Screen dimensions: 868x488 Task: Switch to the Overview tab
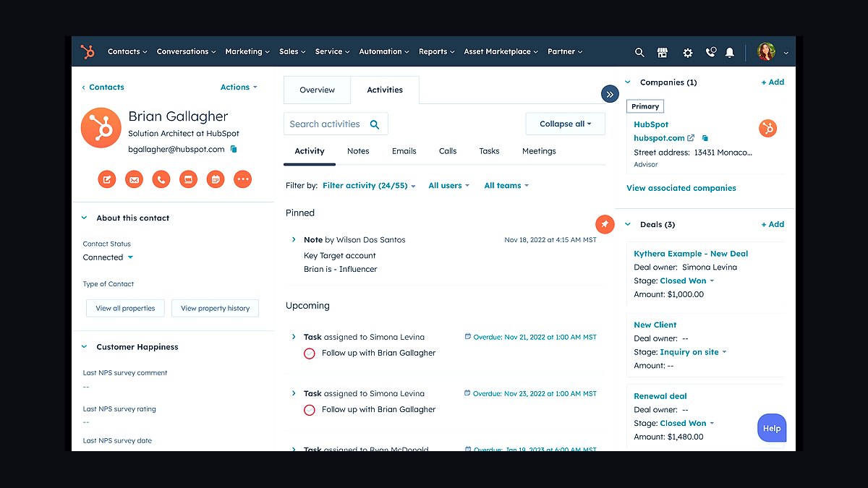point(317,90)
